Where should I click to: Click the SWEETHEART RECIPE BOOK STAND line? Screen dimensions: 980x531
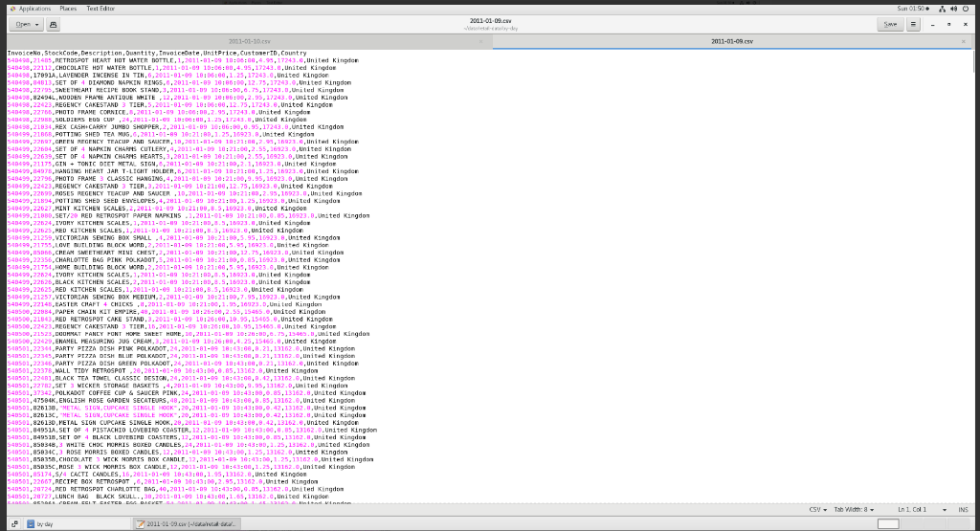(x=176, y=90)
